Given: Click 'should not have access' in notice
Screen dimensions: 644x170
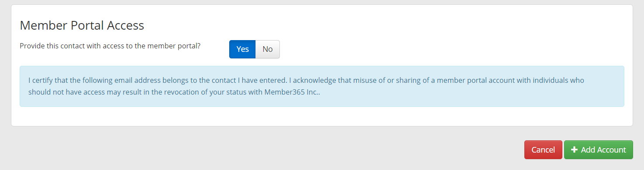Looking at the screenshot, I should 65,92.
